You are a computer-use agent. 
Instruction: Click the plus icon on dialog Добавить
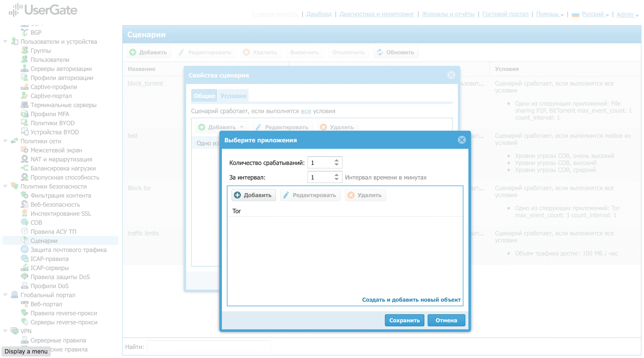click(x=237, y=195)
